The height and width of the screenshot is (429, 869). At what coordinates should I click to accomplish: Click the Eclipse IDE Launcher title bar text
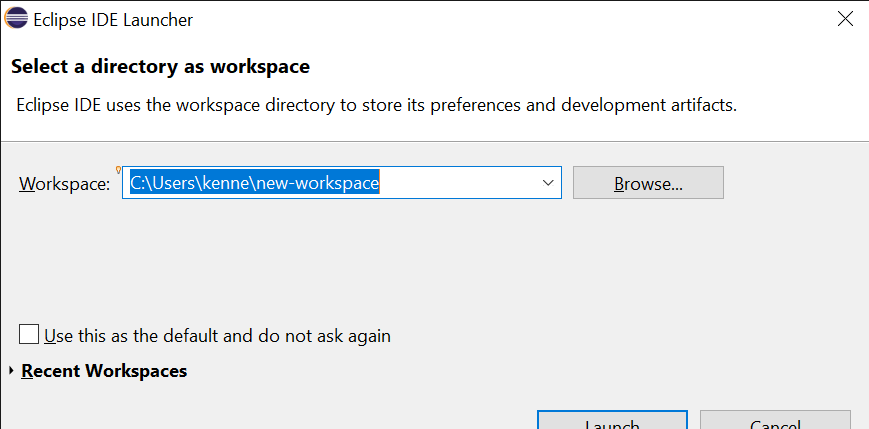click(x=113, y=20)
